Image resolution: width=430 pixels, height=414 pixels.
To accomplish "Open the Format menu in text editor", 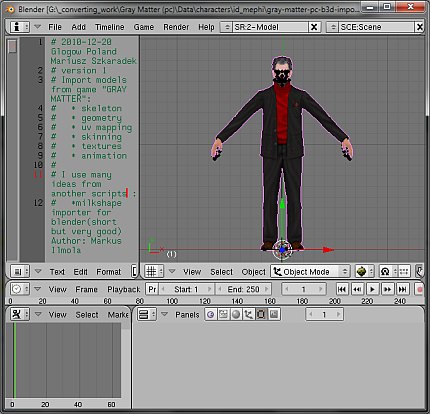I will coord(109,272).
